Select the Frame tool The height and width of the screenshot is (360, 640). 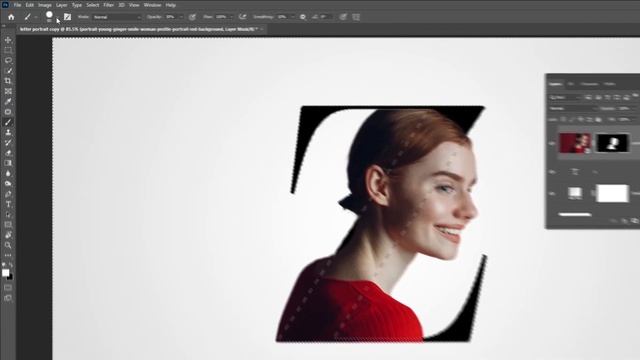click(x=8, y=91)
